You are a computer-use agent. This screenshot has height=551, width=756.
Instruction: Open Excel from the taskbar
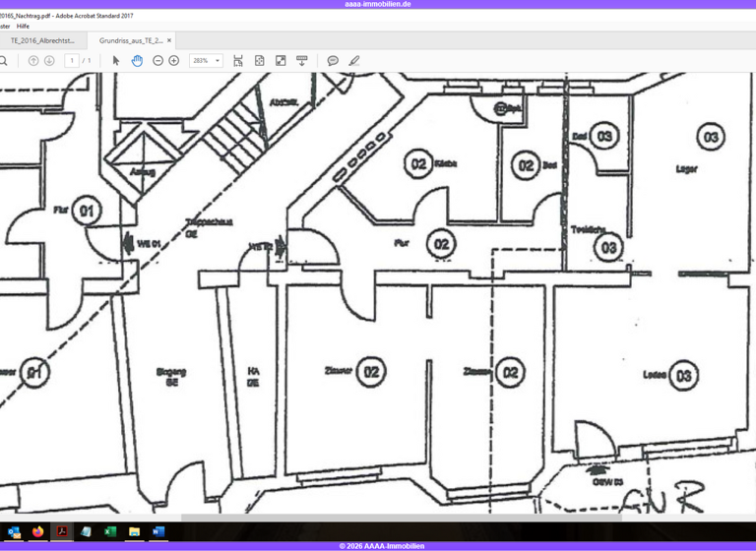[110, 531]
